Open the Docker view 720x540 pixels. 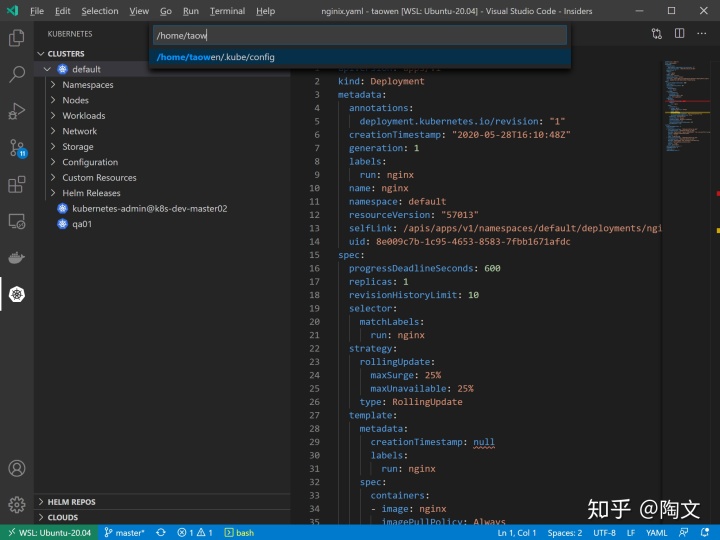pyautogui.click(x=17, y=258)
